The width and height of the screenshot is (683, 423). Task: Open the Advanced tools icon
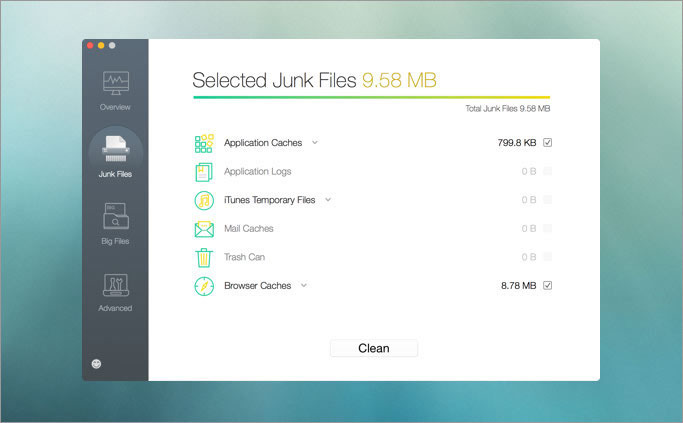click(x=115, y=285)
